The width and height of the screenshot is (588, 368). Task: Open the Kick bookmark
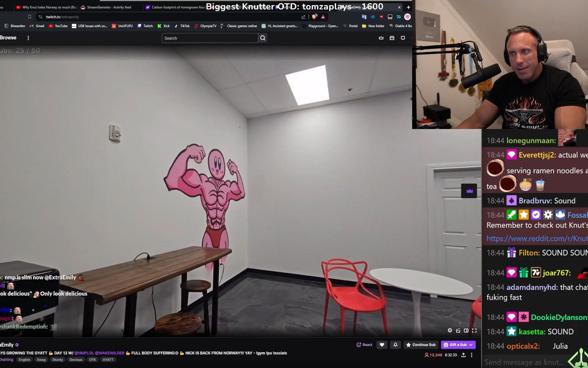[164, 26]
